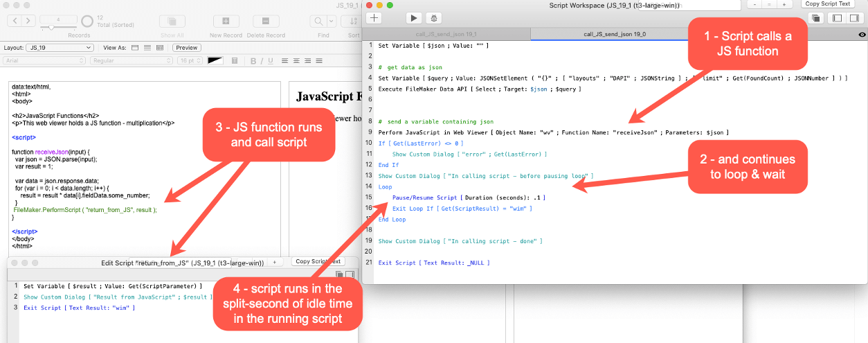
Task: Add new script with plus button
Action: point(374,18)
